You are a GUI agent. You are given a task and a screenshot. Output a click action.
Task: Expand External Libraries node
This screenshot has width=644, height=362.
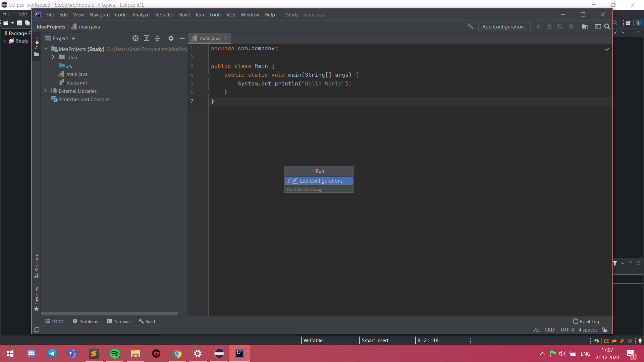[x=46, y=91]
